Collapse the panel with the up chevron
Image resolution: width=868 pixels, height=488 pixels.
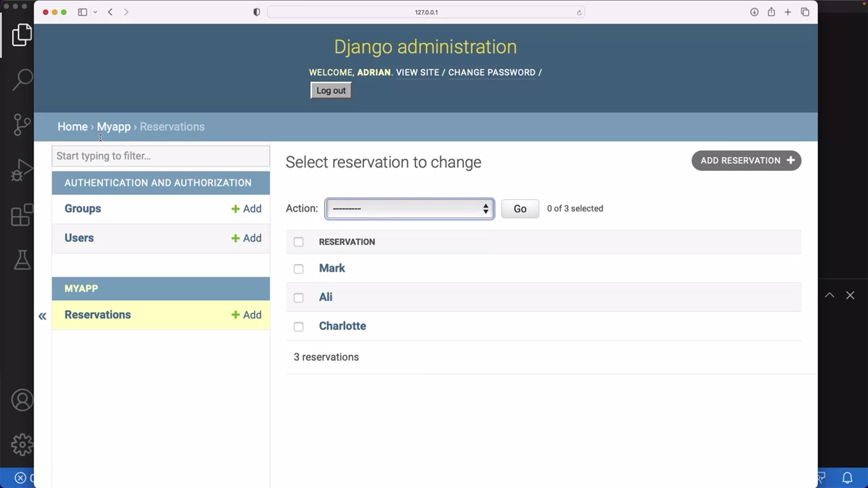(x=829, y=295)
